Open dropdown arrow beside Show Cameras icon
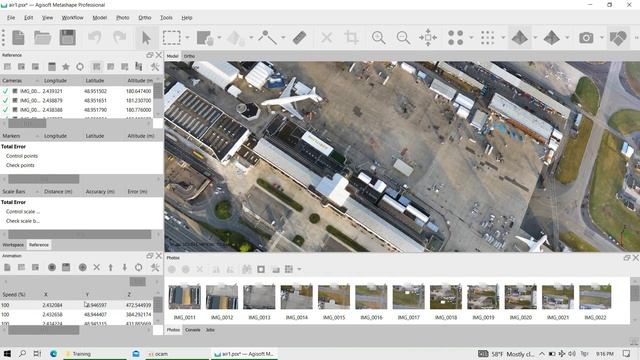This screenshot has height=360, width=640. tap(602, 38)
